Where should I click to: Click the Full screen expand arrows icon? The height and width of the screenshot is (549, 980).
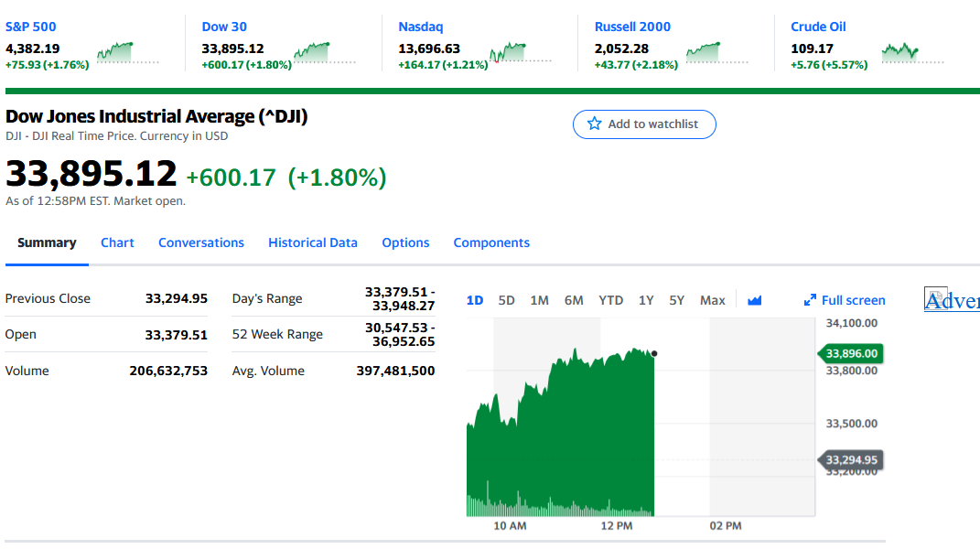pos(810,300)
